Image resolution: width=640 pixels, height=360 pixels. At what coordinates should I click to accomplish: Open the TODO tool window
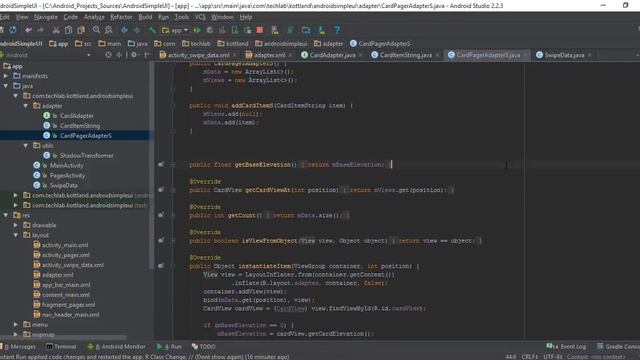(203, 347)
